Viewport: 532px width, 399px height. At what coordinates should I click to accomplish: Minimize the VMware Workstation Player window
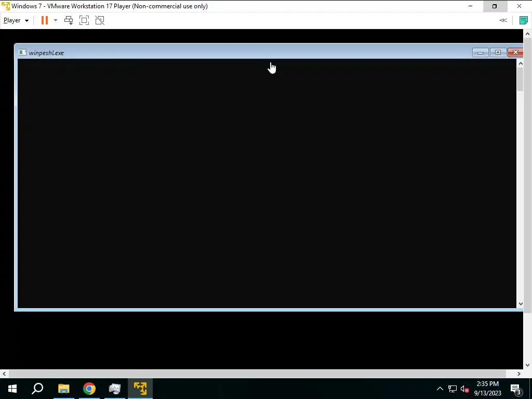(470, 6)
